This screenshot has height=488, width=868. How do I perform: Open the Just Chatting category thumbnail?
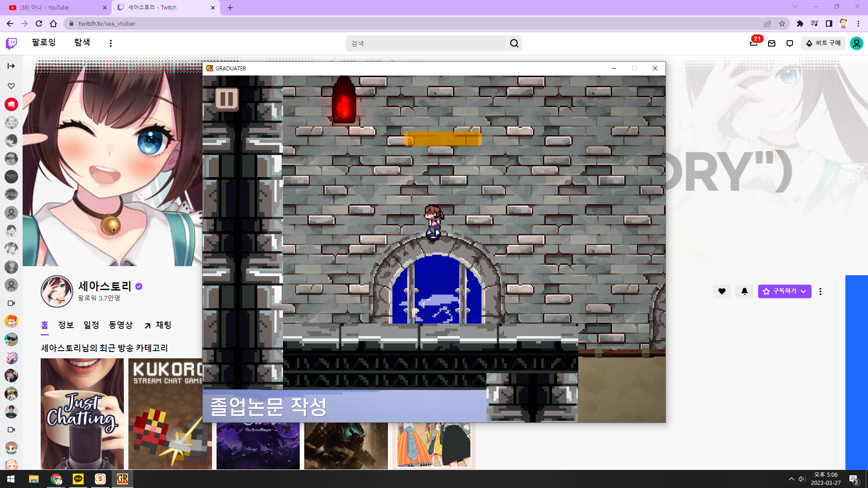tap(82, 413)
